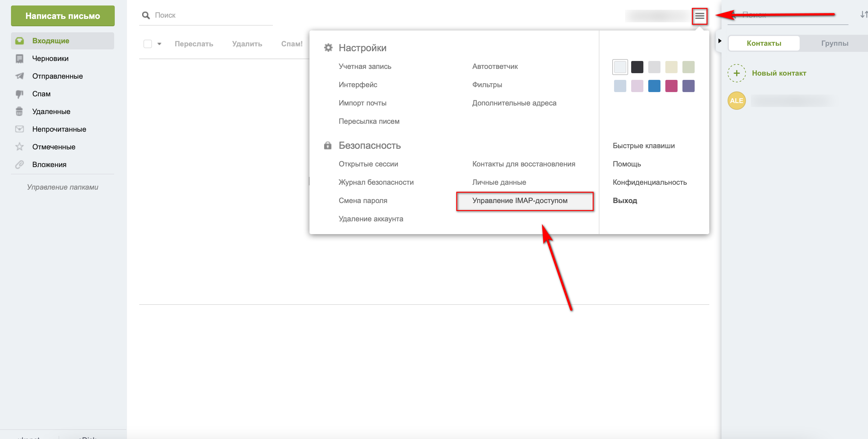This screenshot has width=868, height=439.
Task: Open Открытые сессии menu item
Action: [368, 164]
